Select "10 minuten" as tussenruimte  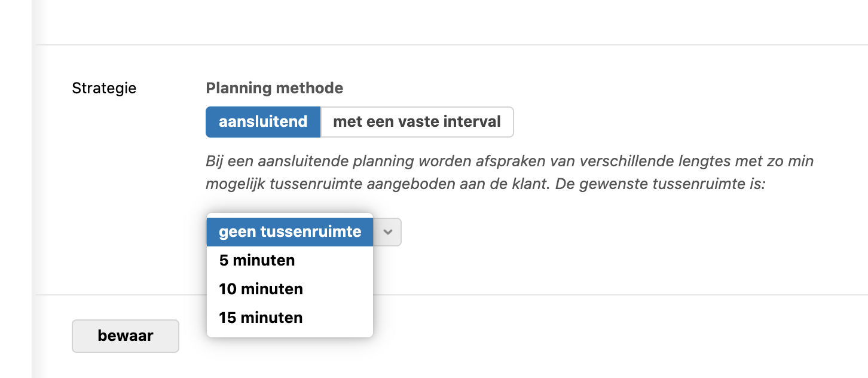(x=261, y=289)
